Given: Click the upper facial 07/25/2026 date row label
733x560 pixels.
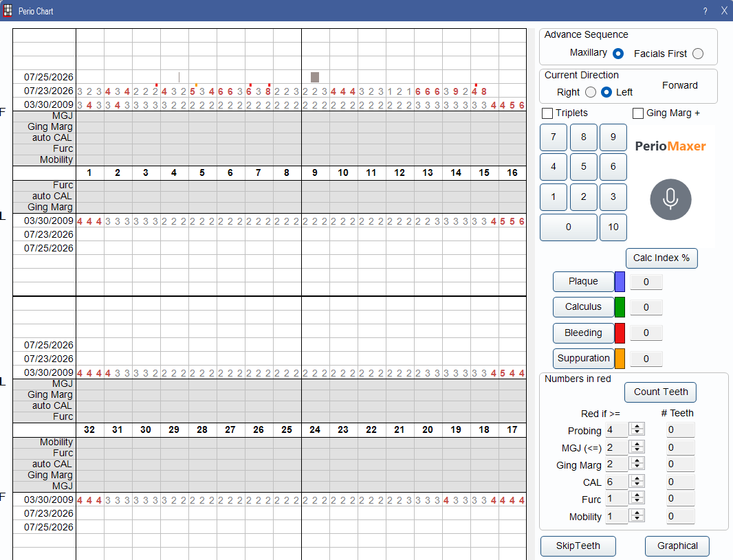Looking at the screenshot, I should pos(49,77).
